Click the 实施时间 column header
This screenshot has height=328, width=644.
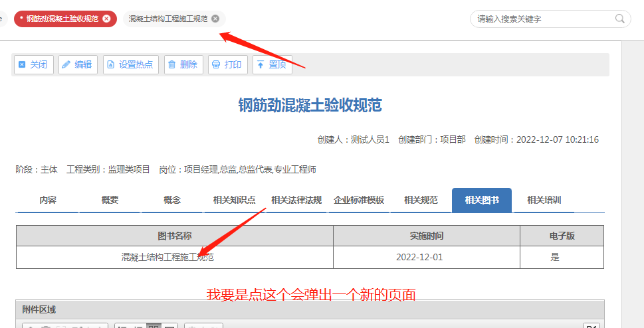(426, 236)
